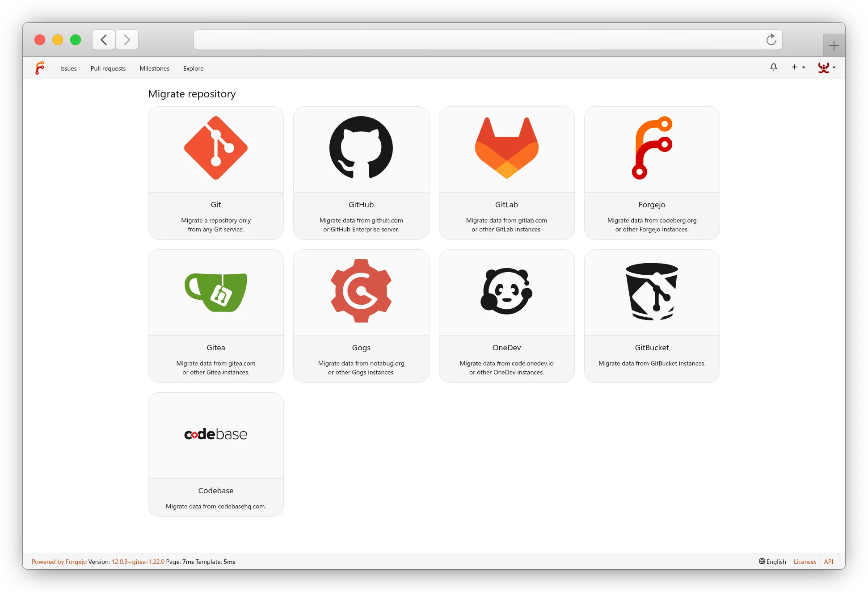This screenshot has width=868, height=592.
Task: Open the Milestones page
Action: [x=154, y=68]
